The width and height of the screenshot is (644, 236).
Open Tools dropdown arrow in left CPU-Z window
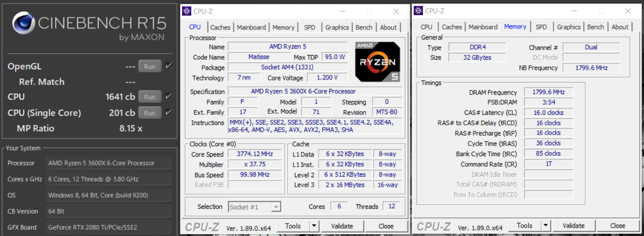pos(314,226)
